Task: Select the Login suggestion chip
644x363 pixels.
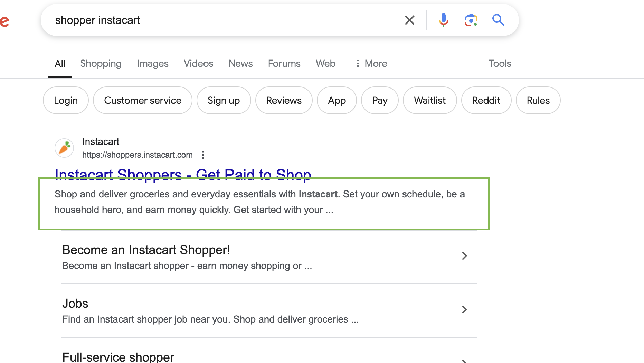Action: (x=66, y=100)
